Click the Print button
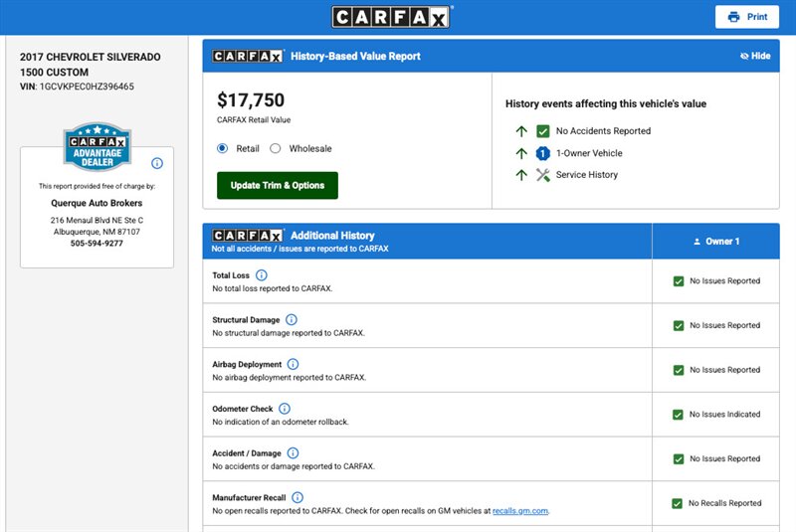This screenshot has height=532, width=796. pos(747,17)
